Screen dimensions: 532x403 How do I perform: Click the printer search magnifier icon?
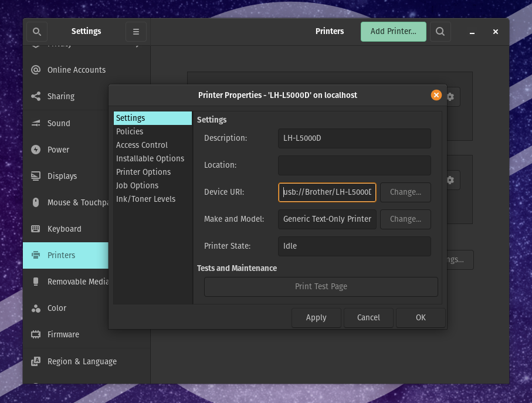(x=440, y=32)
